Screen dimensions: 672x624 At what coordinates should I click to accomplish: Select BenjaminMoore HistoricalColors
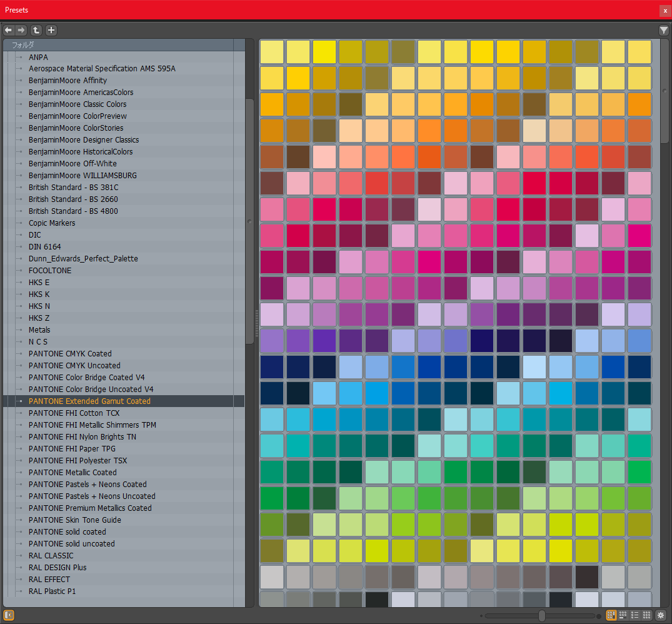tap(81, 152)
